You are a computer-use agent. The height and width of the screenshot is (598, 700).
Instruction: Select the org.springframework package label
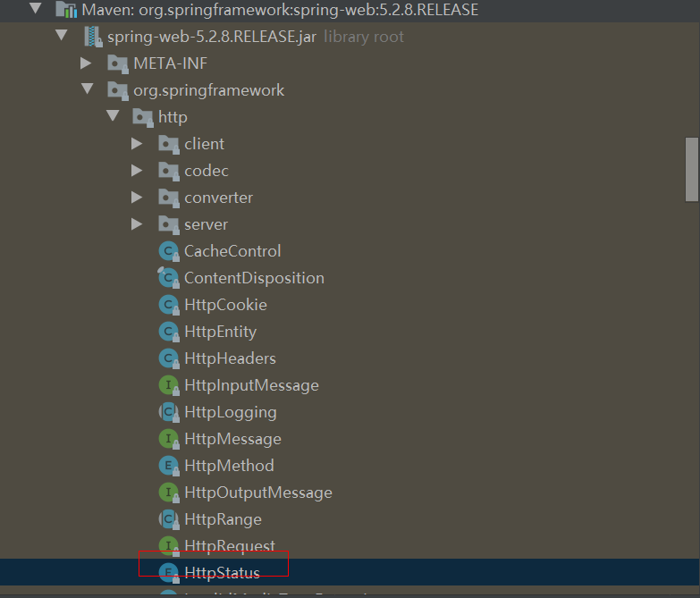click(209, 90)
